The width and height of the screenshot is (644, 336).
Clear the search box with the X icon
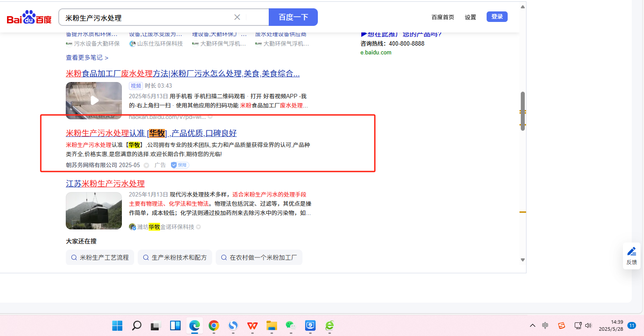tap(237, 18)
